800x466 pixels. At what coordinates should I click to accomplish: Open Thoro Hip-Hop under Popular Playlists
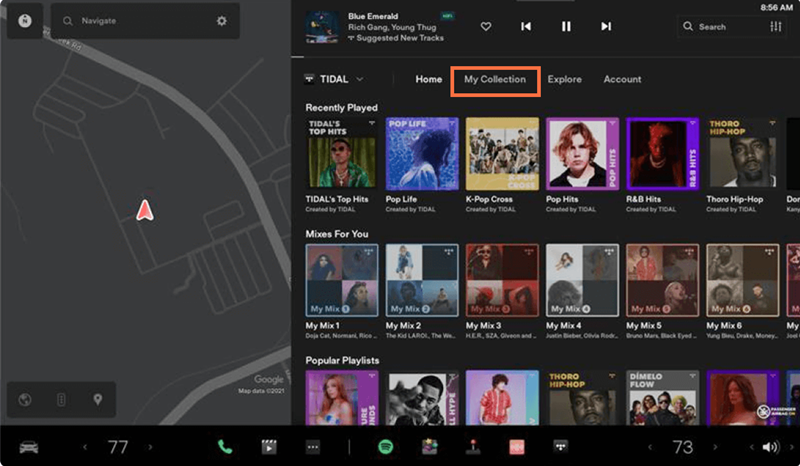(x=582, y=398)
